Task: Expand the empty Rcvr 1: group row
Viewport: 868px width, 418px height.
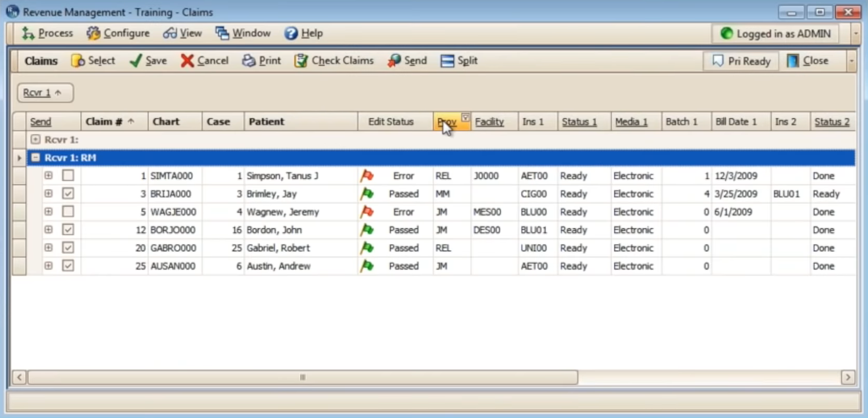Action: pyautogui.click(x=35, y=140)
